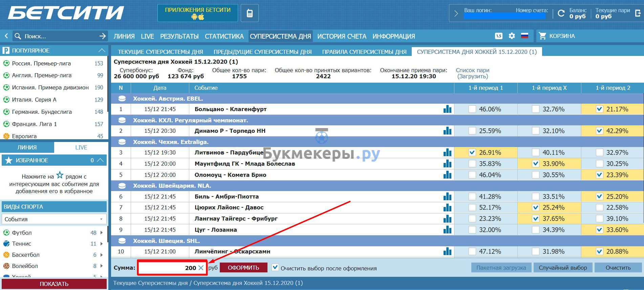Viewport: 644px width, 290px height.
Task: Open the СТАТИСТИКА menu item
Action: 224,36
